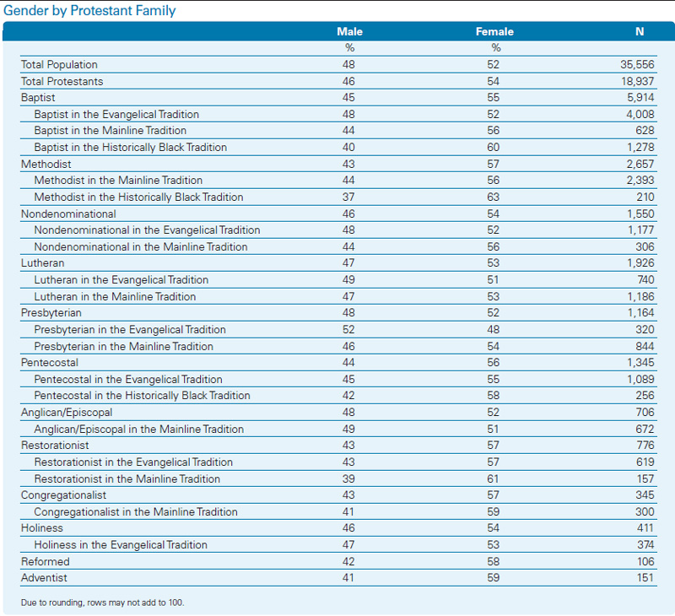This screenshot has height=616, width=675.
Task: Click the N value '151' in Adventist row
Action: coord(645,578)
